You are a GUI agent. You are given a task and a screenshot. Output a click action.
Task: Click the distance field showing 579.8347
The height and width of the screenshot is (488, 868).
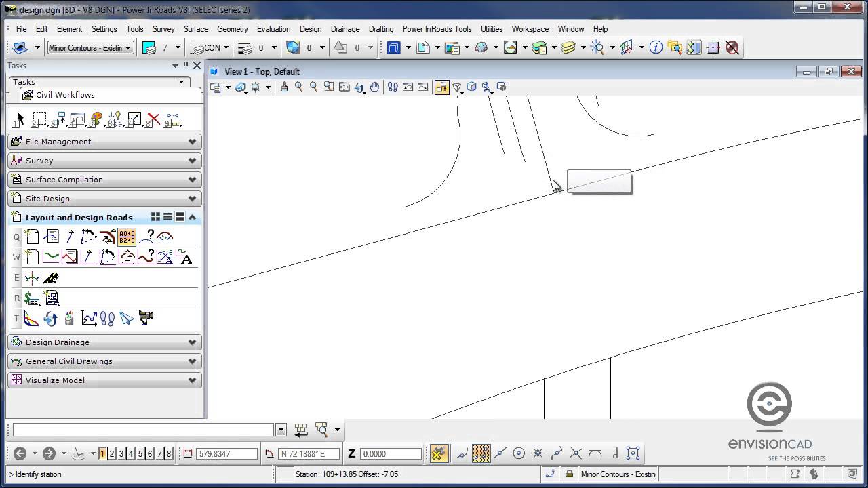pos(226,454)
